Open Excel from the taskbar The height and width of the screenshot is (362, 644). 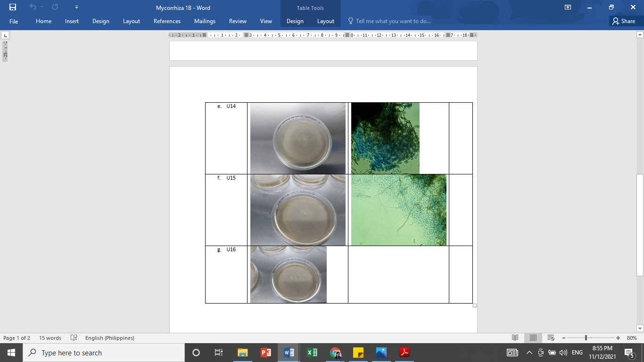[x=312, y=353]
